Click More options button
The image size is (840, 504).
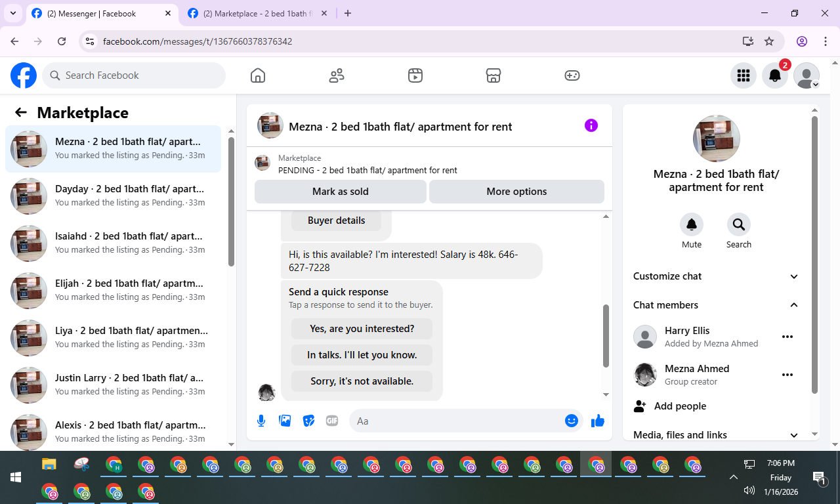[516, 192]
